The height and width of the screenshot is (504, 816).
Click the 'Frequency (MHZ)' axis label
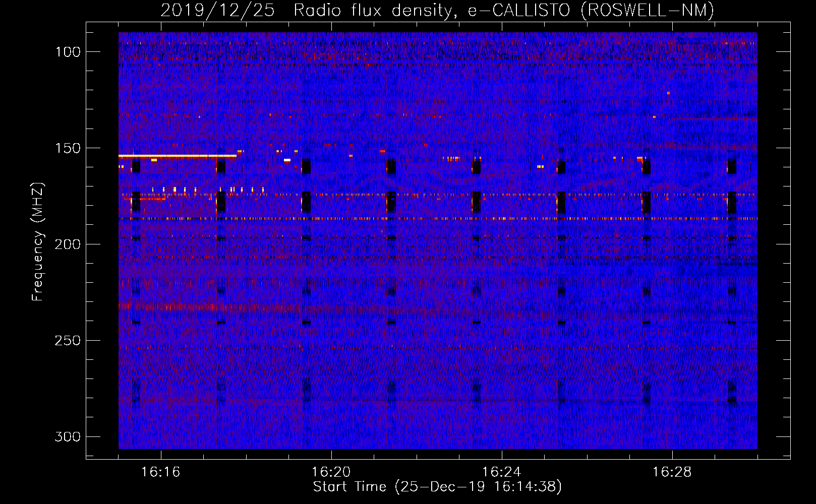point(38,241)
